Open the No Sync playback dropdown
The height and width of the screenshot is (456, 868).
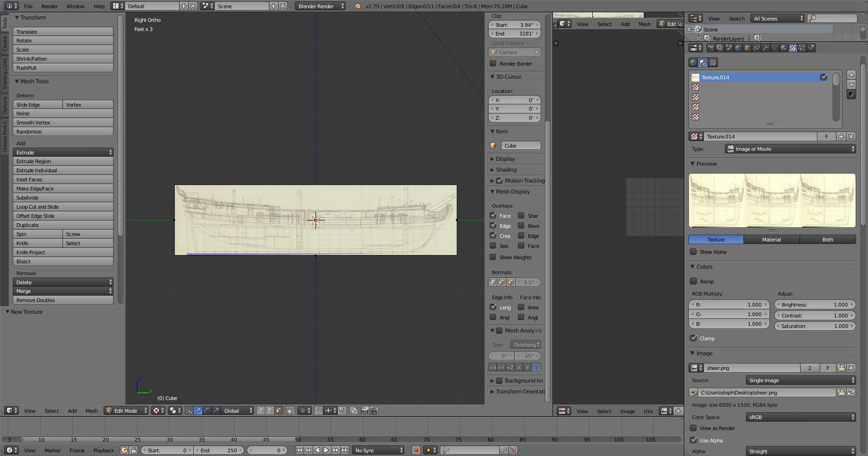pos(378,450)
